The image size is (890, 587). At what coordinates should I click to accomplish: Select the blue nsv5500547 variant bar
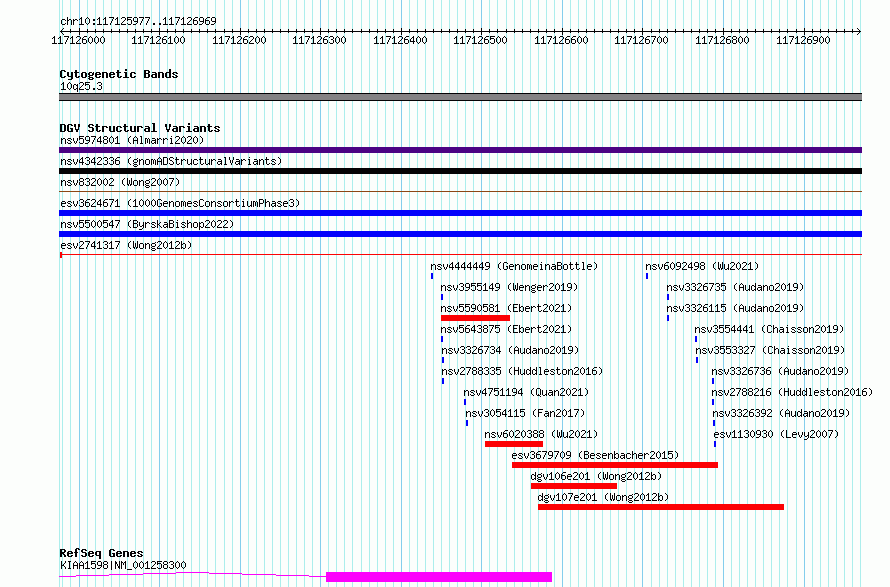(460, 234)
